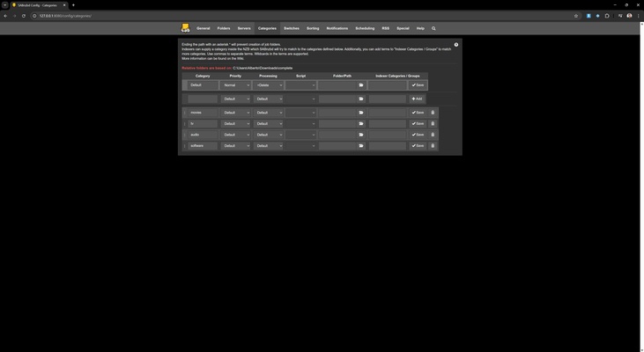This screenshot has height=352, width=644.
Task: Open the Script dropdown for Default category
Action: click(x=300, y=85)
